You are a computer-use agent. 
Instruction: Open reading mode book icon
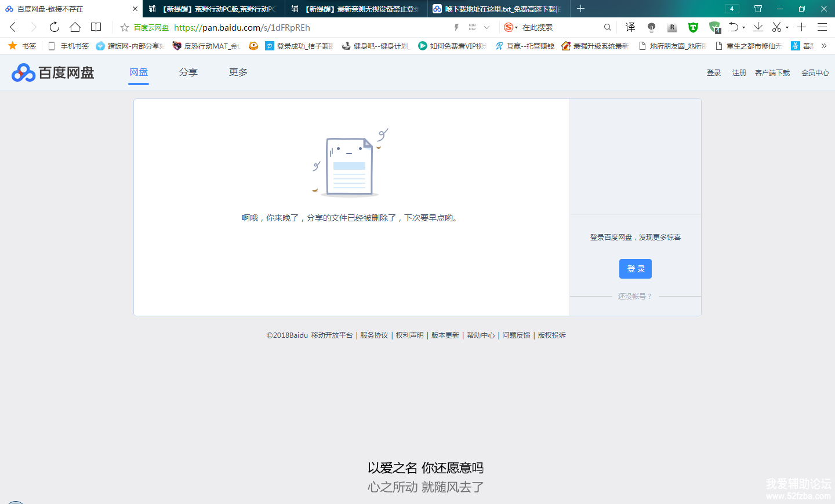pos(96,27)
